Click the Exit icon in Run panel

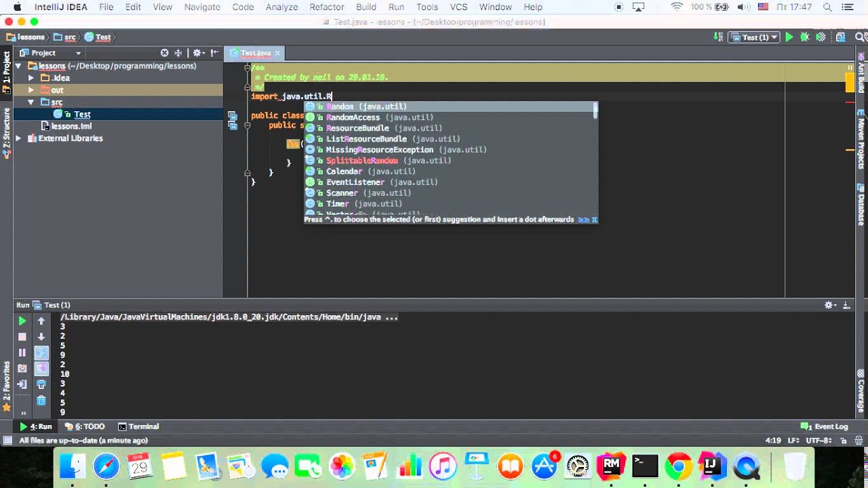22,384
